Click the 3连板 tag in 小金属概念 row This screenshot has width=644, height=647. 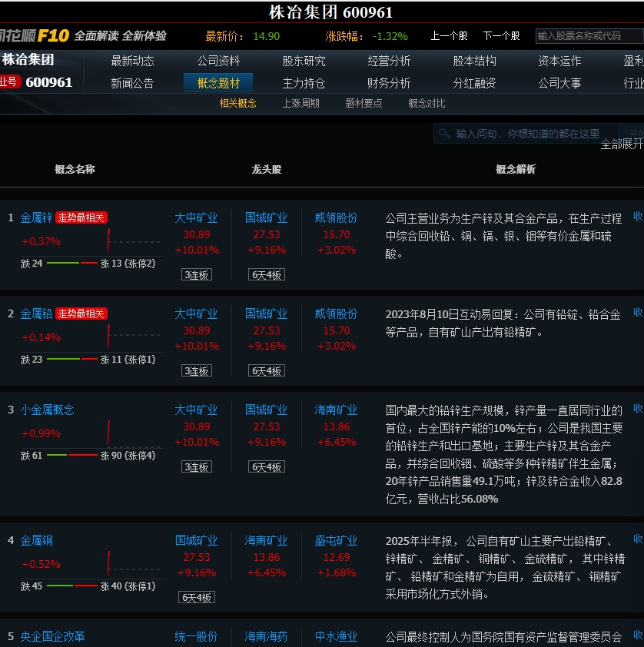[197, 467]
